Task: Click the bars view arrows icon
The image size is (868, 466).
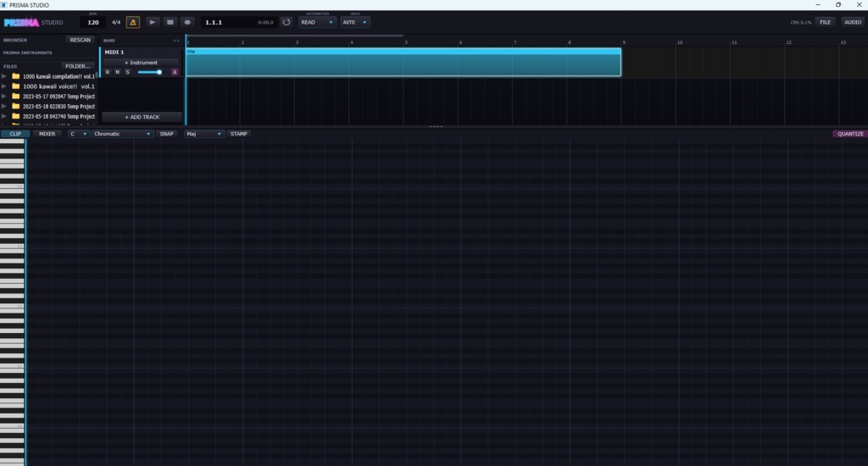Action: click(x=176, y=41)
